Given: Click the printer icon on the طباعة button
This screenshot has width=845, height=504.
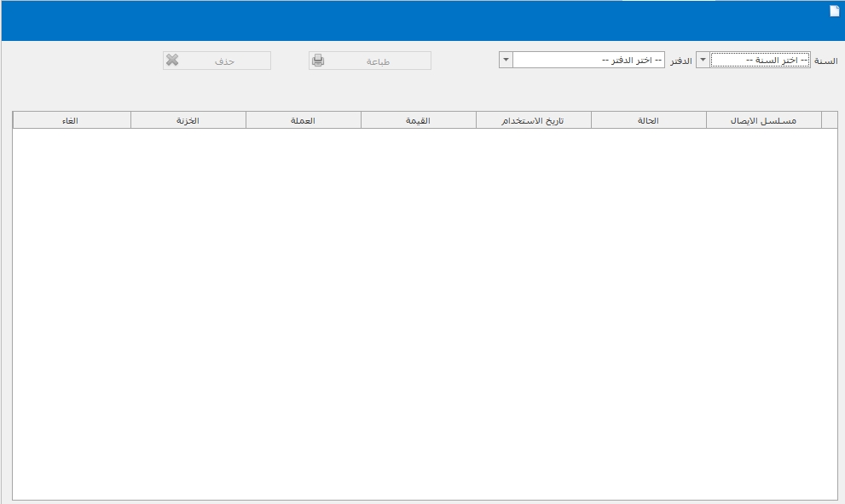Looking at the screenshot, I should point(318,61).
